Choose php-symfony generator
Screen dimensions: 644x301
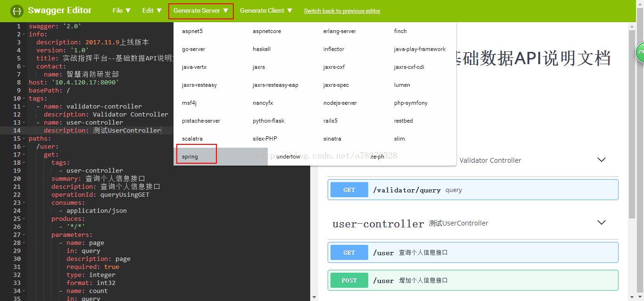click(x=411, y=103)
